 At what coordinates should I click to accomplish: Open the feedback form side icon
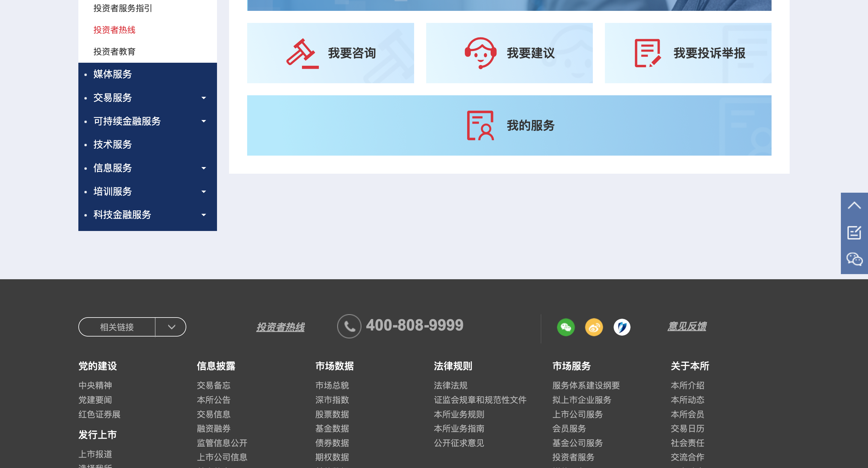tap(854, 233)
